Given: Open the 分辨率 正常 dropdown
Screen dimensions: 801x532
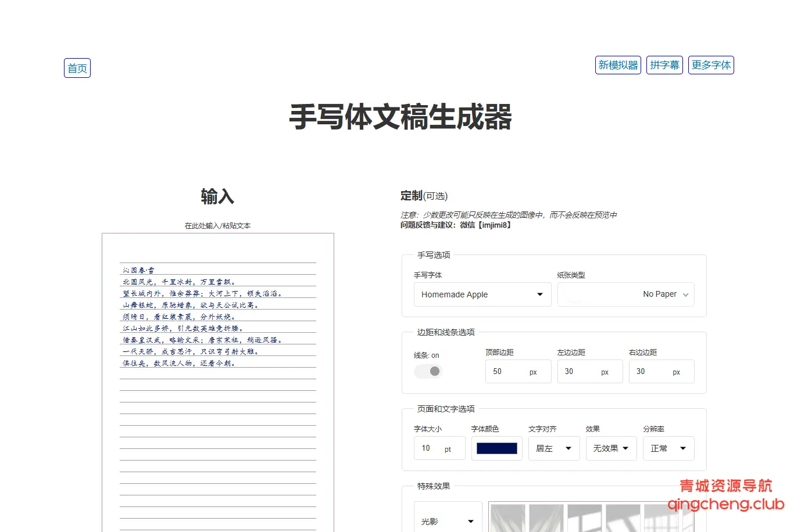Looking at the screenshot, I should coord(668,448).
